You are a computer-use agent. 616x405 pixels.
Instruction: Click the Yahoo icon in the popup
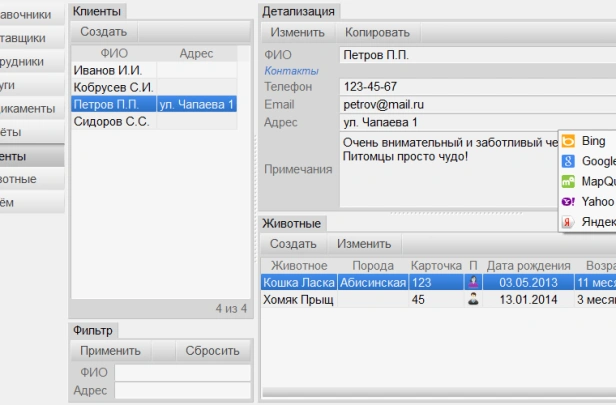[568, 201]
